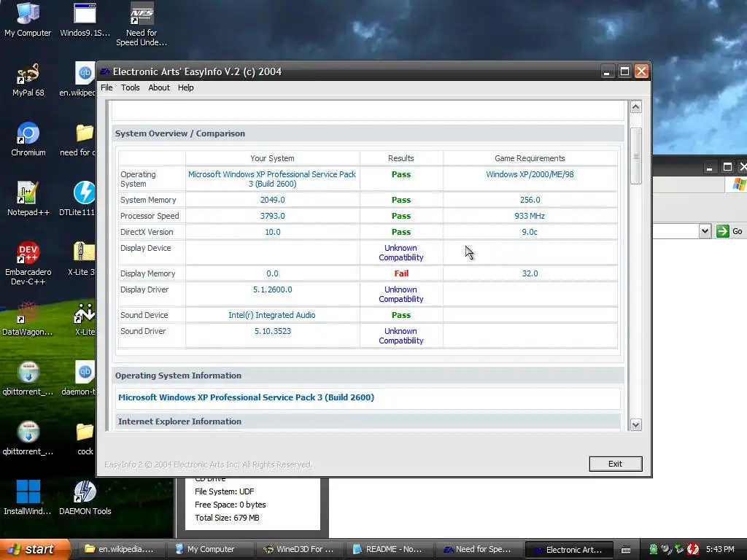747x560 pixels.
Task: Click EasyInfo scrollbar up arrow
Action: coord(635,107)
